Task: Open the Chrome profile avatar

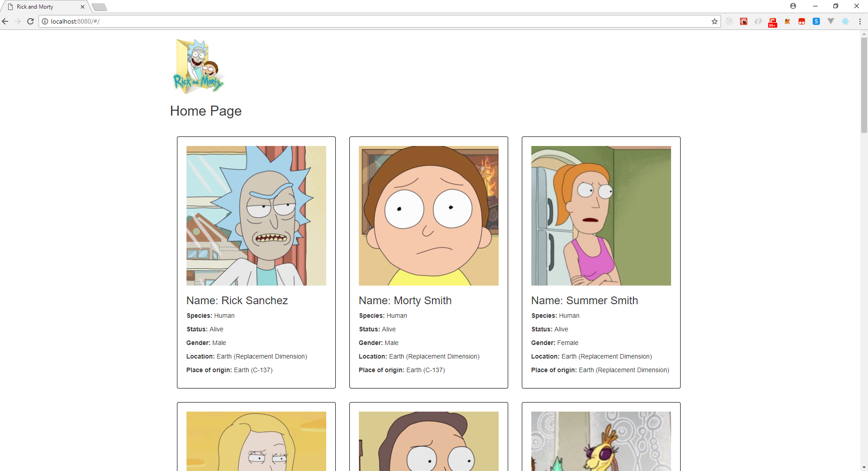Action: click(x=793, y=6)
